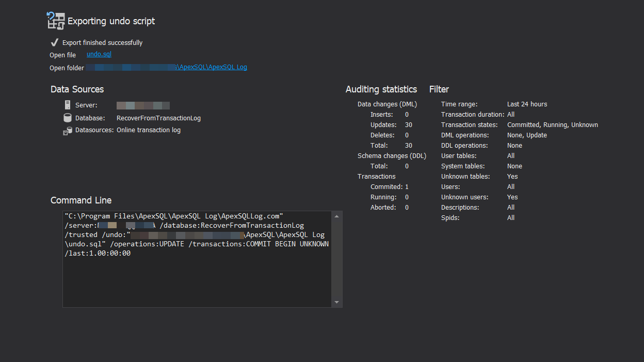Image resolution: width=644 pixels, height=362 pixels.
Task: Select the Filter heading
Action: point(439,89)
